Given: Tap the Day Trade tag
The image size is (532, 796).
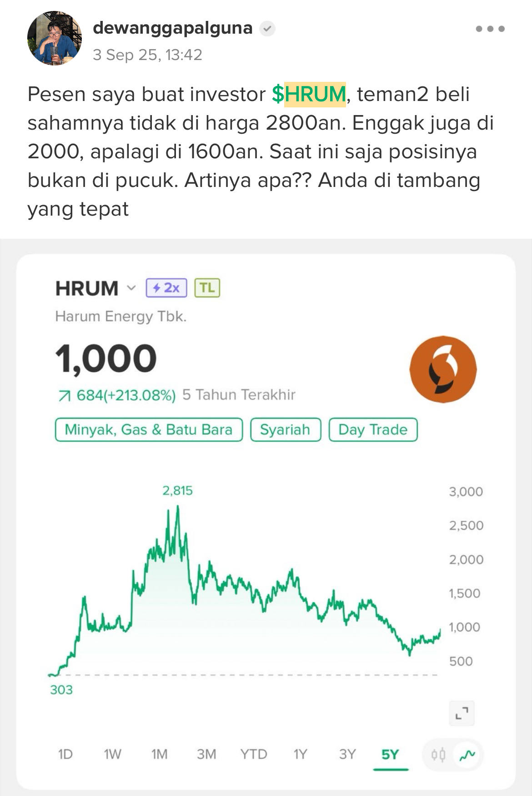Looking at the screenshot, I should tap(373, 430).
